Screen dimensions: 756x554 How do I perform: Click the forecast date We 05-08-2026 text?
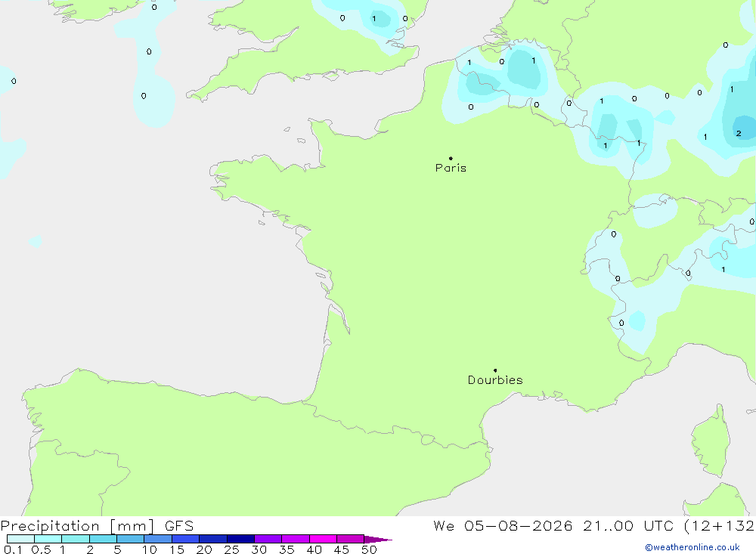pyautogui.click(x=503, y=525)
